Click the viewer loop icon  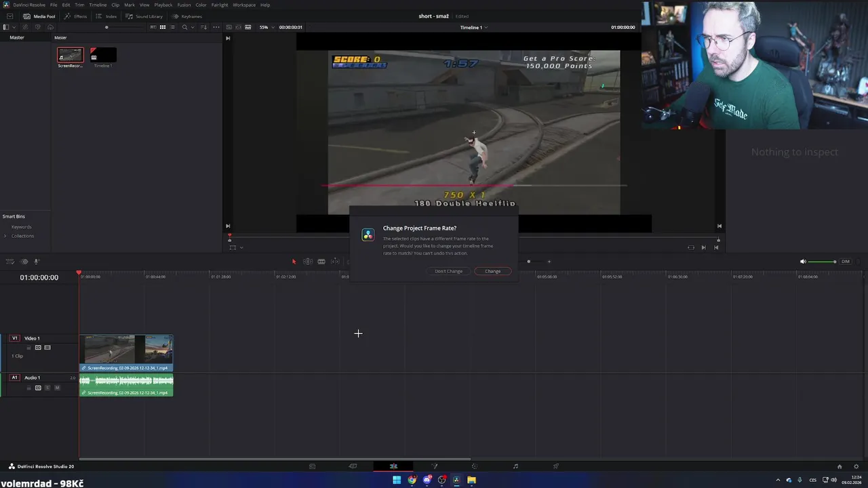(691, 247)
